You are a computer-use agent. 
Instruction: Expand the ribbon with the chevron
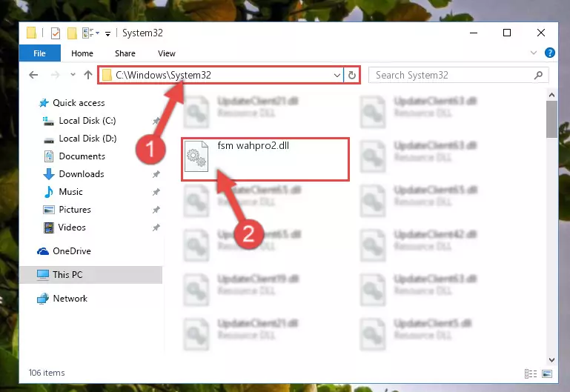(x=533, y=53)
